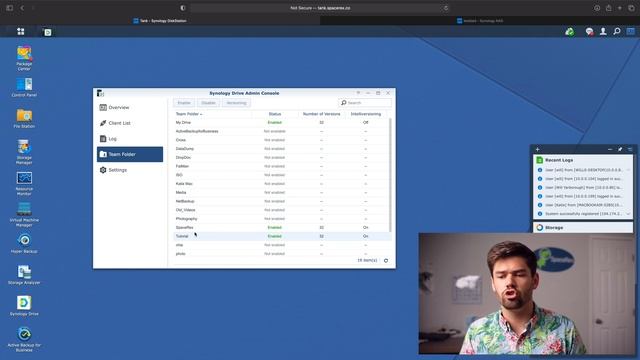Open the widget panel list-menu icon
Image resolution: width=640 pixels, height=360 pixels.
pos(630,149)
